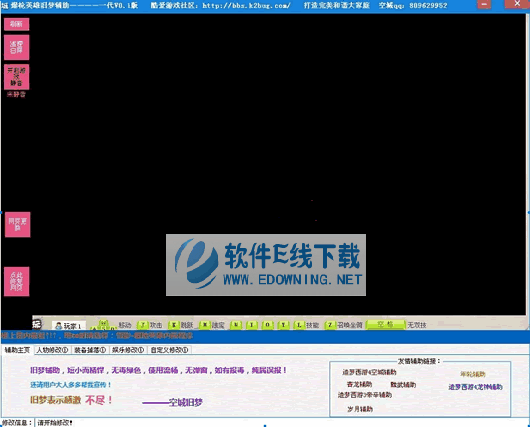
Task: Click the purple 旧梦辅助 description line
Action: click(x=158, y=371)
